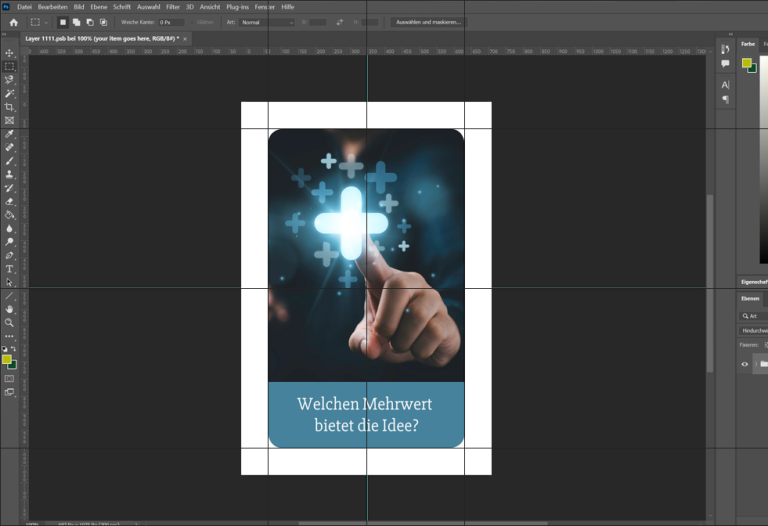Click the Weiche Kante input field
The image size is (768, 526).
click(171, 23)
